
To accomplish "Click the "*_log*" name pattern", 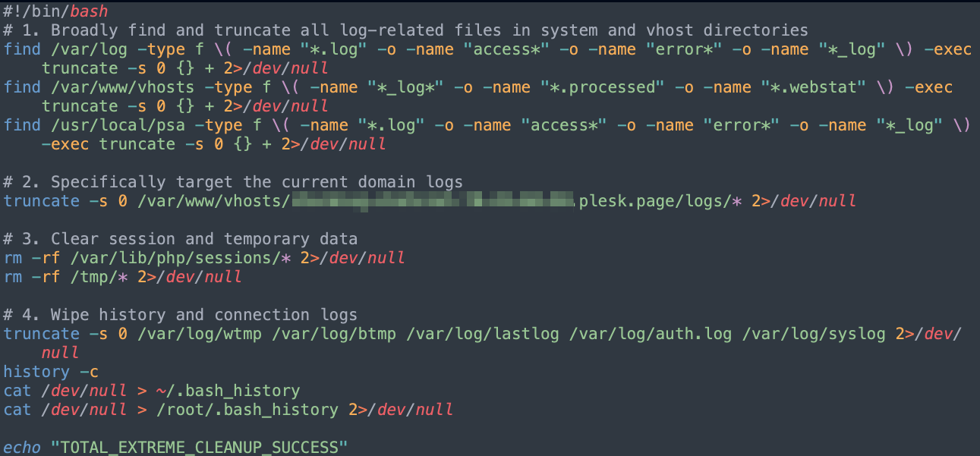I will click(x=405, y=87).
